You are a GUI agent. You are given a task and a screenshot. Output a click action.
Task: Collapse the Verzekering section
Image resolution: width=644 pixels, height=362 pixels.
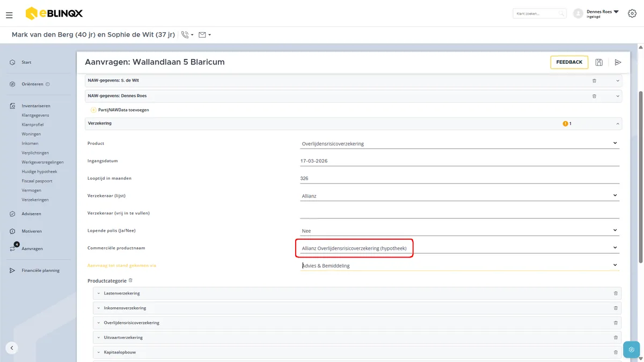pyautogui.click(x=618, y=124)
